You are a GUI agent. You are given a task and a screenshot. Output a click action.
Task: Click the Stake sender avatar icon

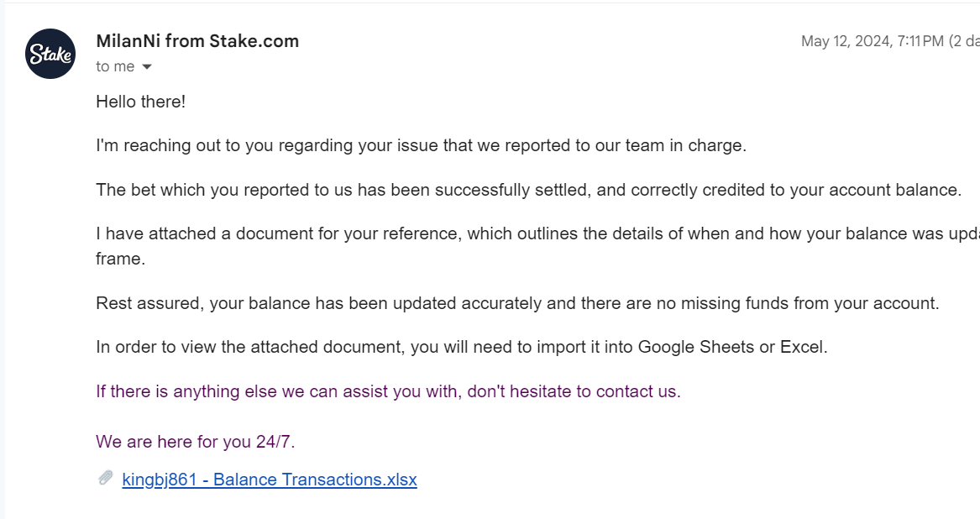pyautogui.click(x=50, y=54)
